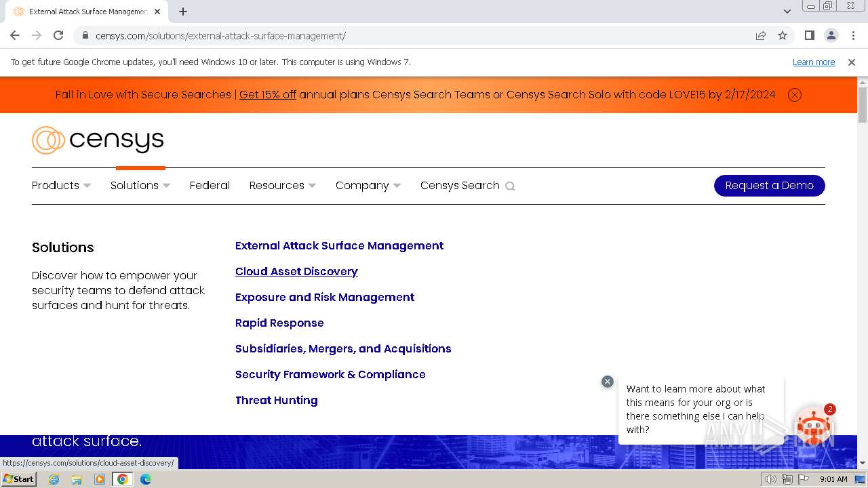The width and height of the screenshot is (868, 488).
Task: Switch to Chrome taskbar icon
Action: 123,479
